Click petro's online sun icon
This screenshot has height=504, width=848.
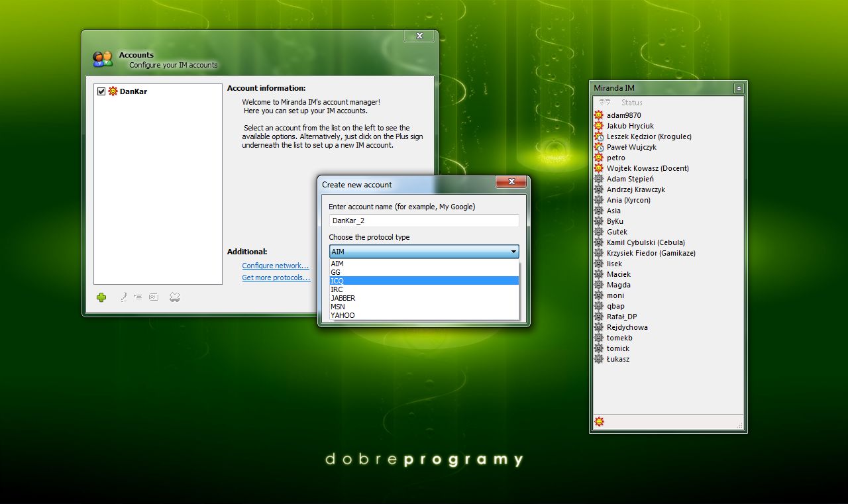(599, 158)
